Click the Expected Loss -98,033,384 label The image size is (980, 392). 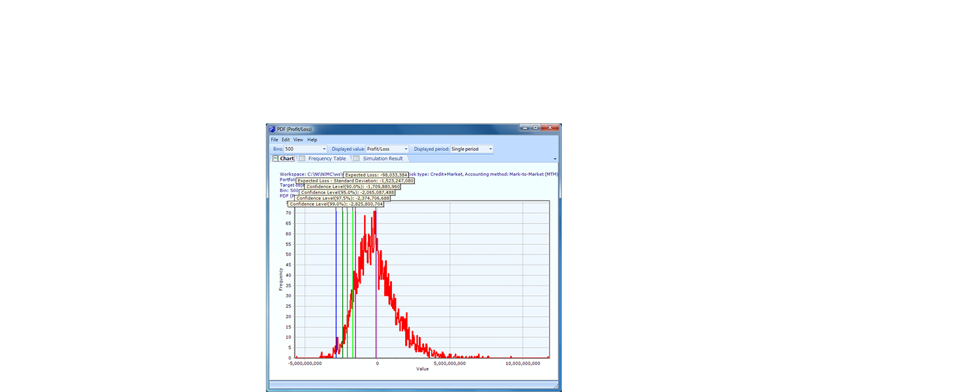pos(376,174)
